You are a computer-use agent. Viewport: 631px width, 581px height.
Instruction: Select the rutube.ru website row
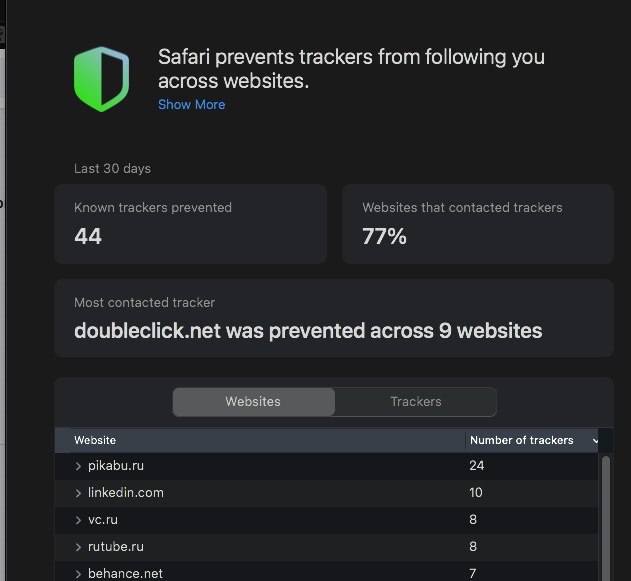coord(326,547)
